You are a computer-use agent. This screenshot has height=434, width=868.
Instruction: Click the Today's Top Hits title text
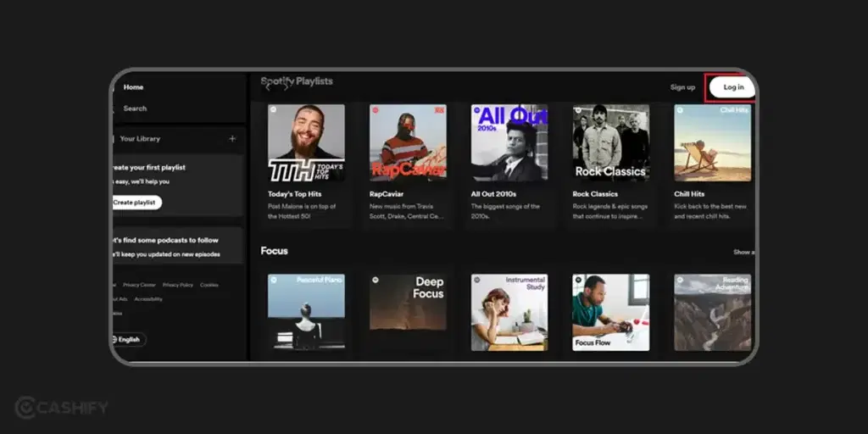point(294,194)
